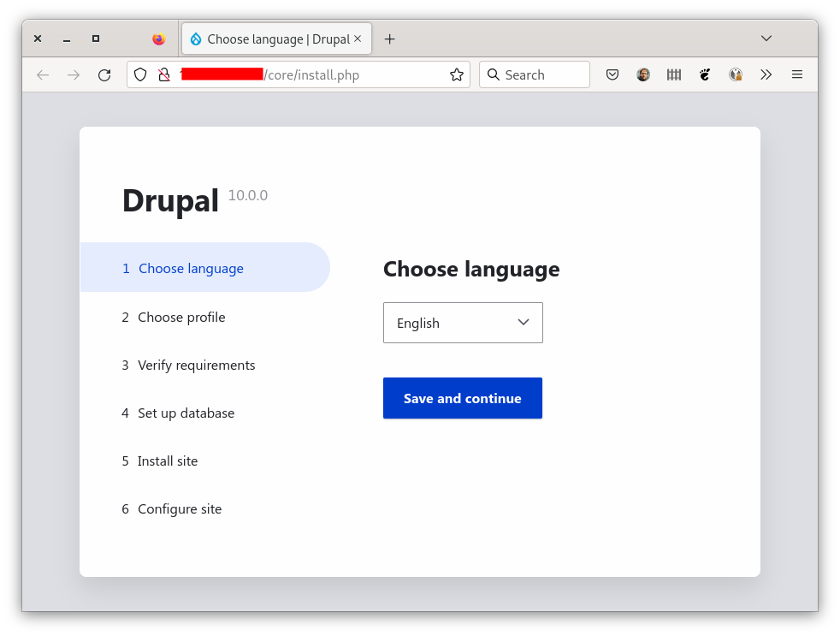The width and height of the screenshot is (840, 636).
Task: Click the padlocked globe extension icon
Action: (x=736, y=74)
